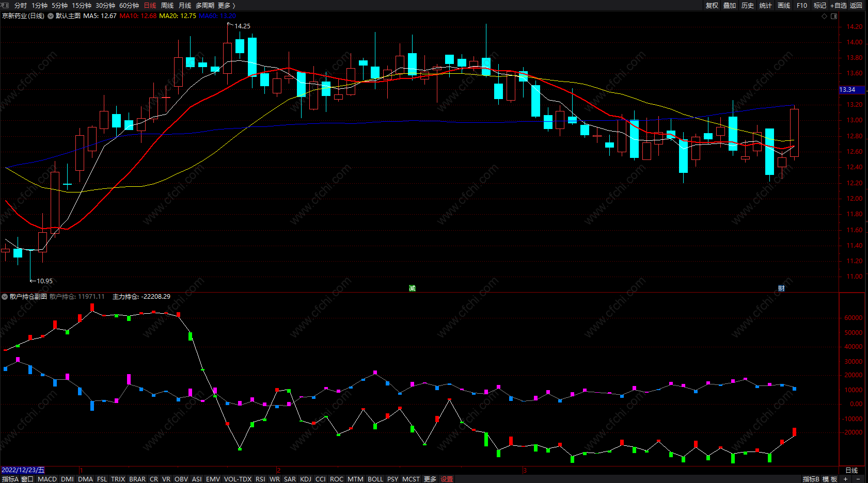Switch to 1分钟 chart period

click(x=39, y=5)
